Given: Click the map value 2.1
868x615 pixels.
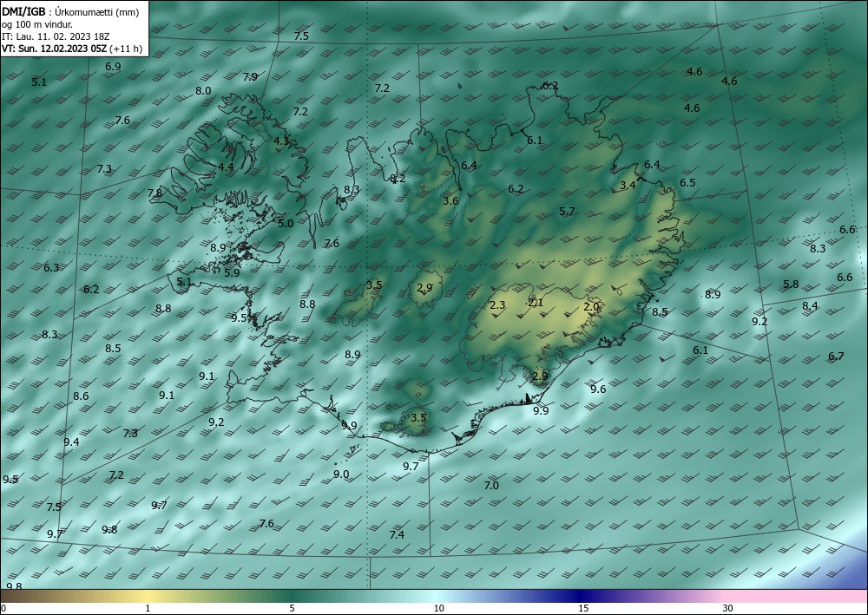Looking at the screenshot, I should click(x=536, y=303).
